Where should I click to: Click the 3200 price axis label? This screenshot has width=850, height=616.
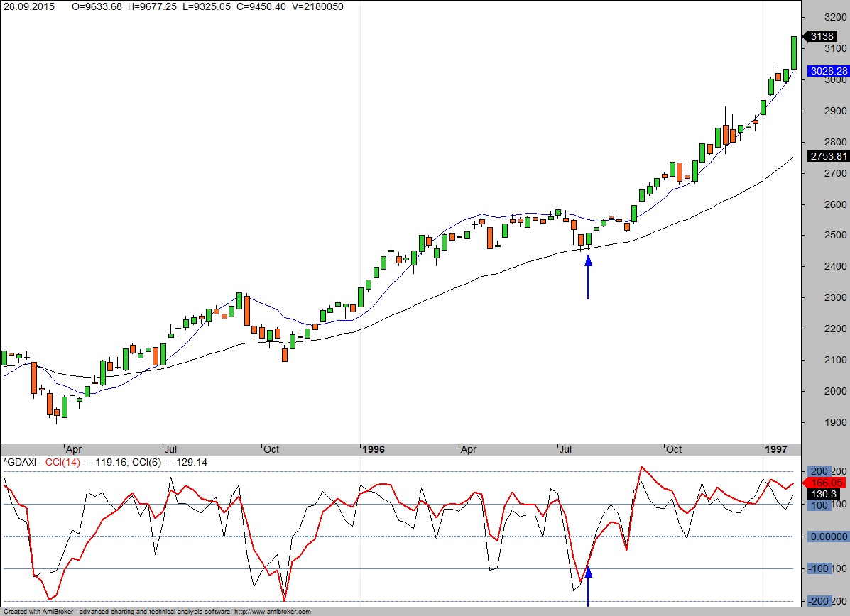[835, 17]
